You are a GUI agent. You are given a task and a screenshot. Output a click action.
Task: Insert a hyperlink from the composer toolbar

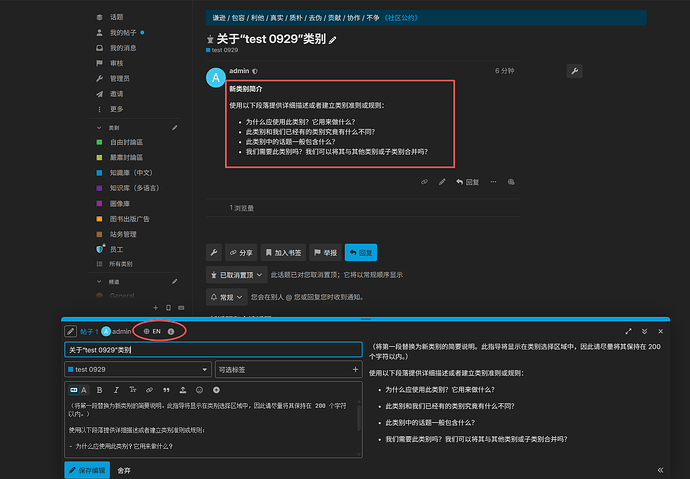tap(149, 390)
